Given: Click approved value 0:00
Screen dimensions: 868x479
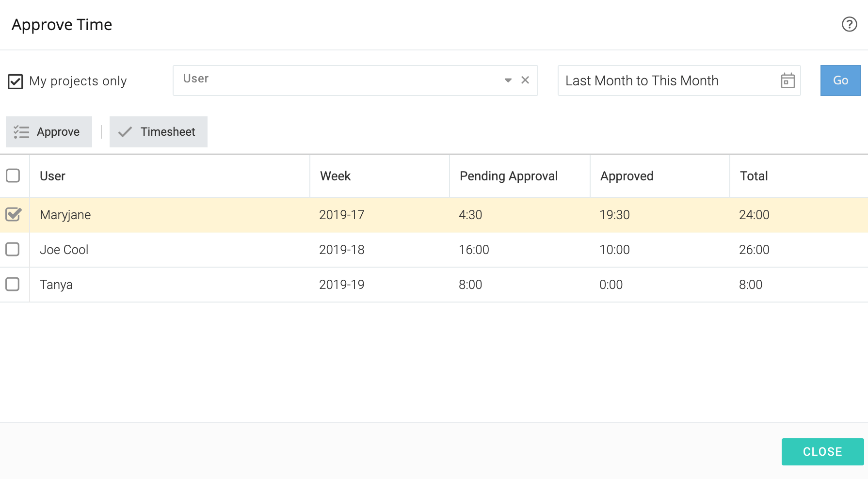Looking at the screenshot, I should click(x=611, y=285).
